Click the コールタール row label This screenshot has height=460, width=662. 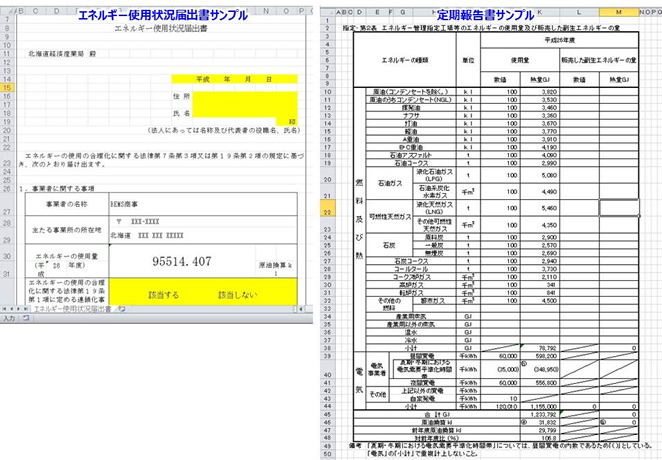(411, 269)
